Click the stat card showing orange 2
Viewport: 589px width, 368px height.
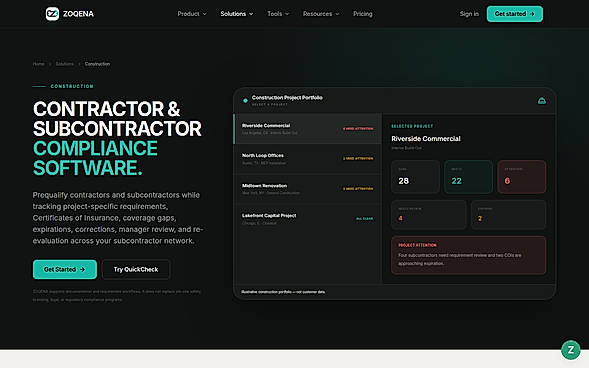509,214
